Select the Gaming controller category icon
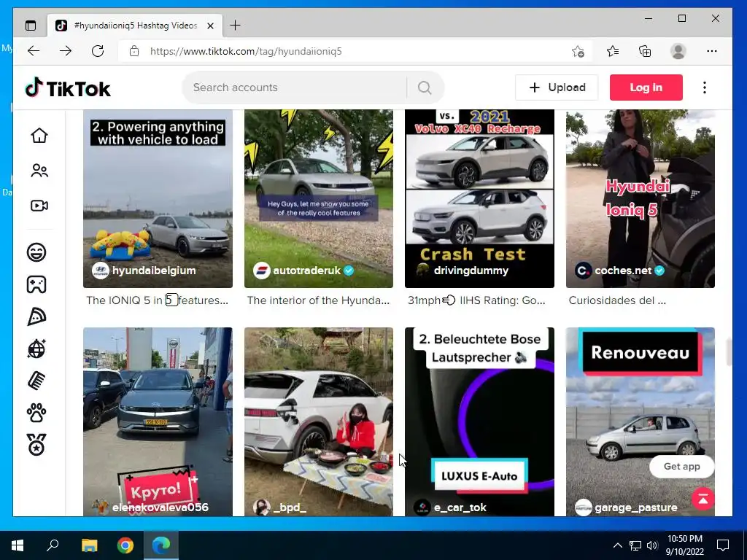 tap(36, 284)
